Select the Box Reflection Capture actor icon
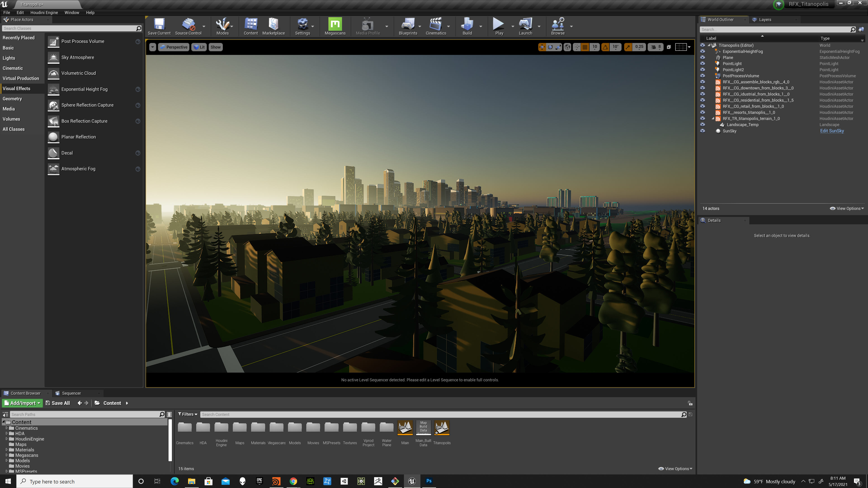The height and width of the screenshot is (488, 868). tap(53, 121)
